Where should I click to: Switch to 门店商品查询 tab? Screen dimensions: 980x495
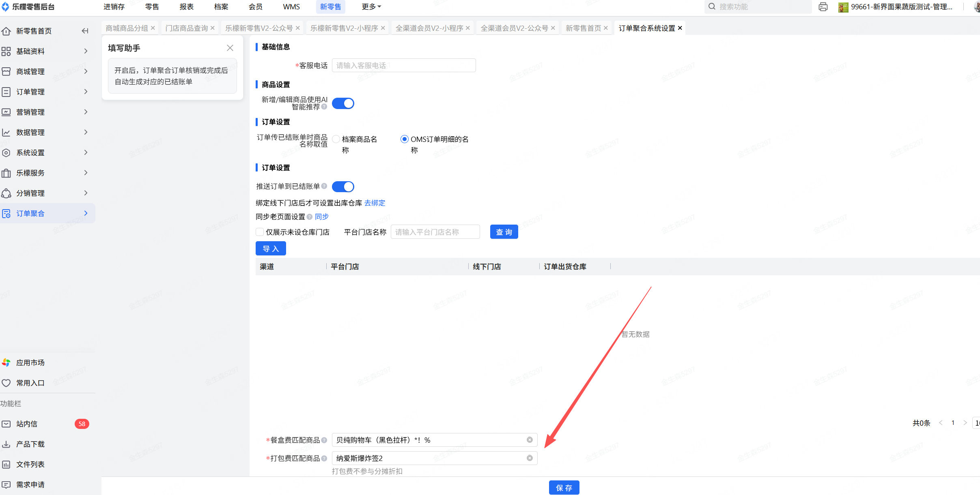[x=187, y=28]
